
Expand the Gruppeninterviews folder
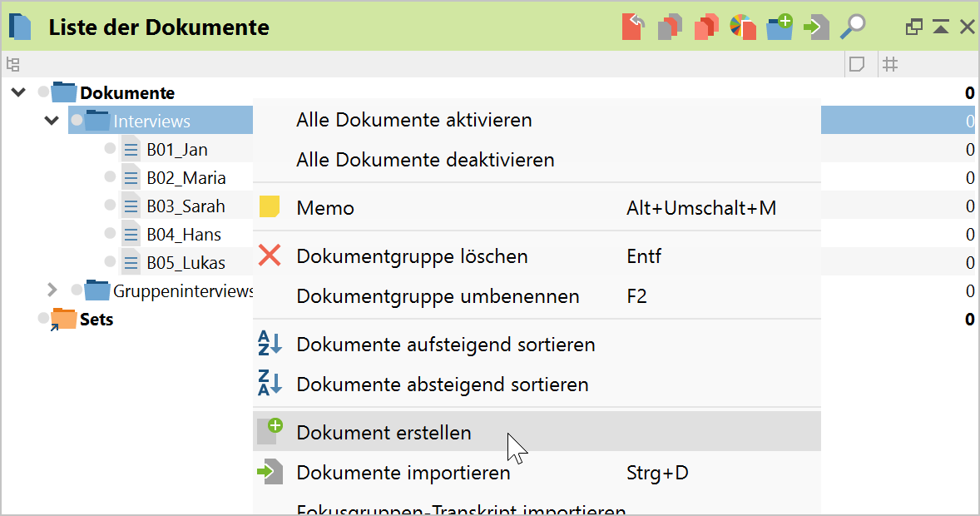tap(52, 290)
